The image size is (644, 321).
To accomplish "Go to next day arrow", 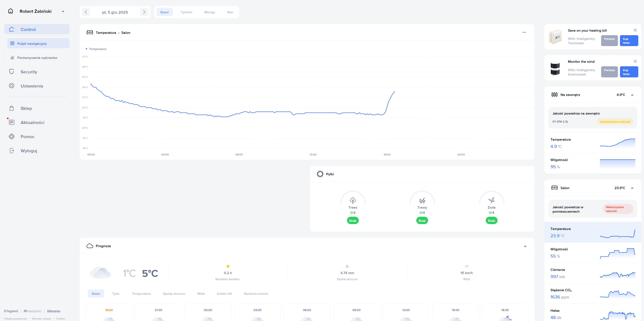I will pos(144,12).
